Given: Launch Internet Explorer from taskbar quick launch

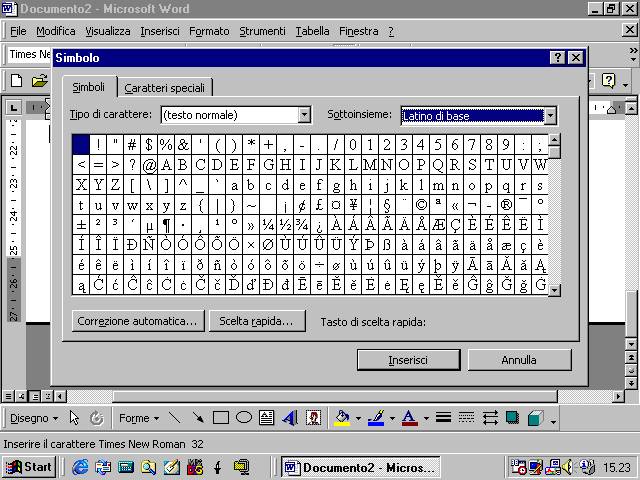Looking at the screenshot, I should 80,467.
